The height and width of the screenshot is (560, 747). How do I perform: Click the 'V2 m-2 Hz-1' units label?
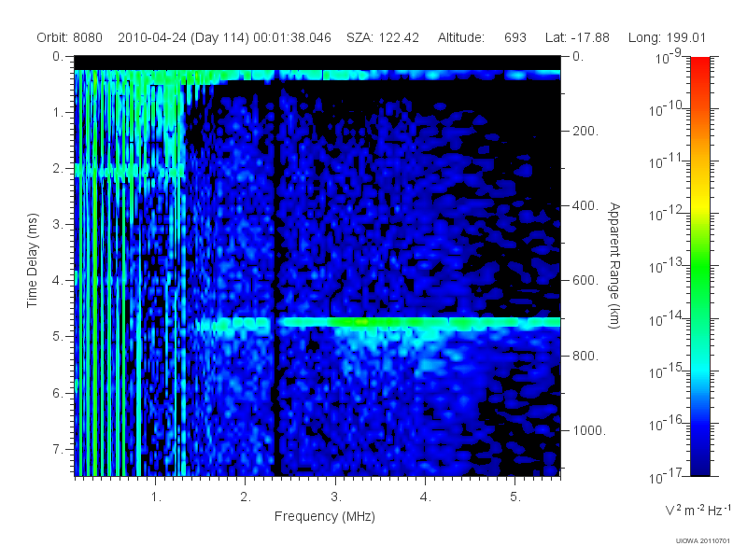(698, 510)
